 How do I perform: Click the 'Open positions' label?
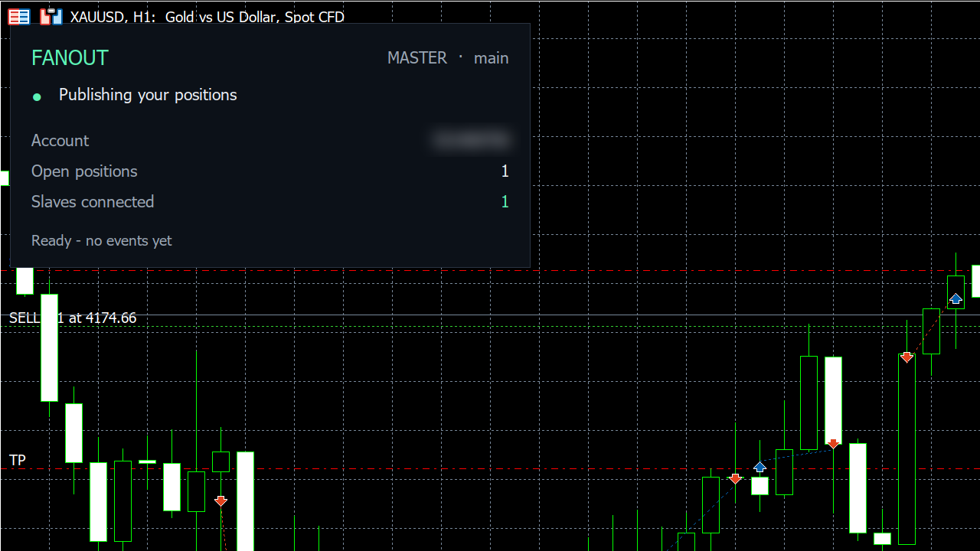(x=84, y=171)
